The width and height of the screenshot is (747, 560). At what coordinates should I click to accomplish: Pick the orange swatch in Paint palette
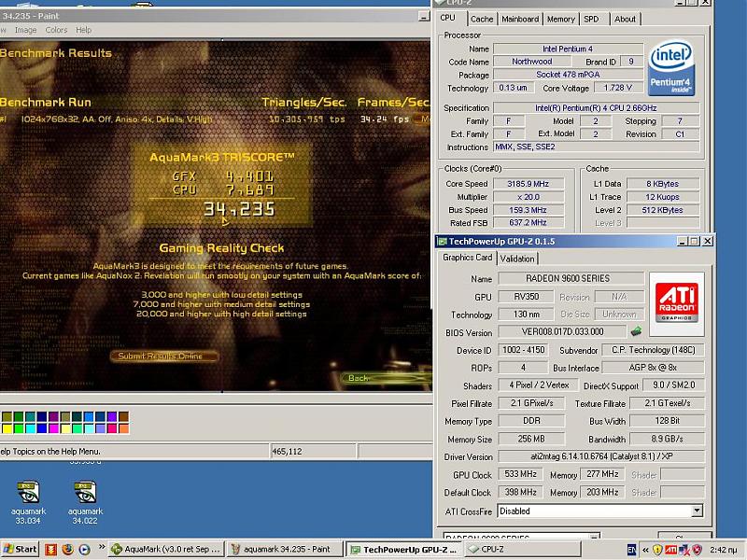pyautogui.click(x=123, y=428)
